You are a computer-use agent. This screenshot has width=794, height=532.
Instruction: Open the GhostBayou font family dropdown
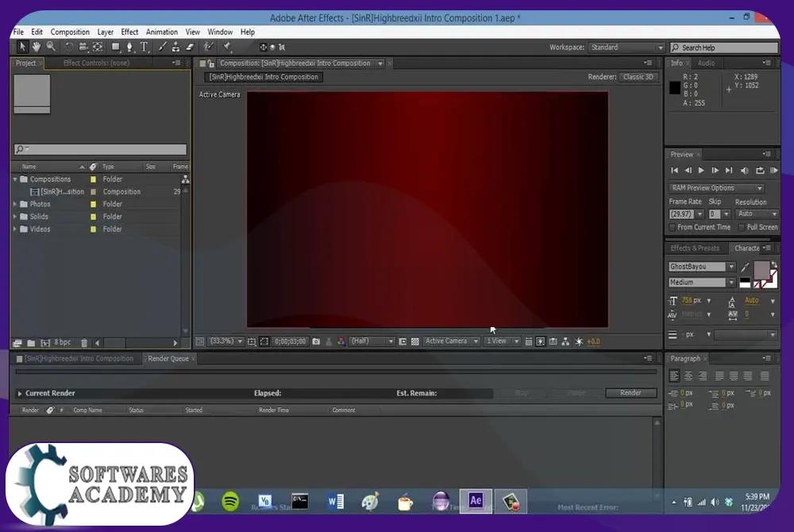702,266
